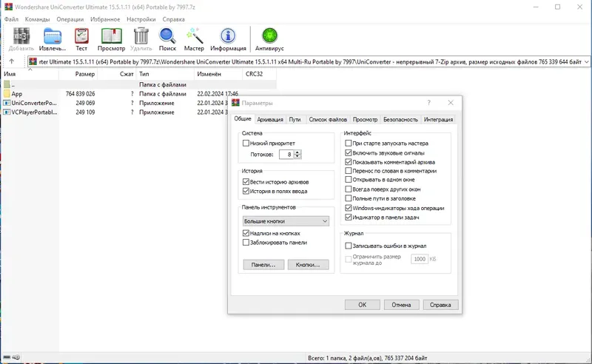Screen dimensions: 592x364
Task: Run the Тест archive tool
Action: pyautogui.click(x=81, y=36)
